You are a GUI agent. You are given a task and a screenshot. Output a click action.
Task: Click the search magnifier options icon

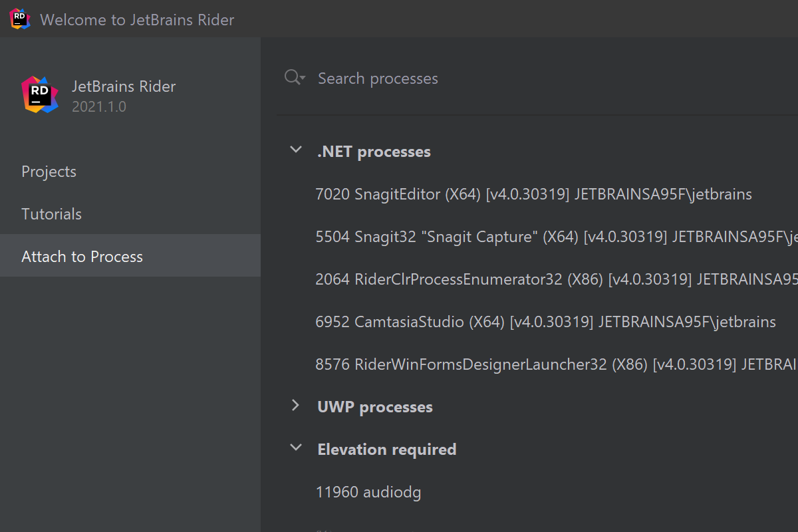(x=295, y=78)
